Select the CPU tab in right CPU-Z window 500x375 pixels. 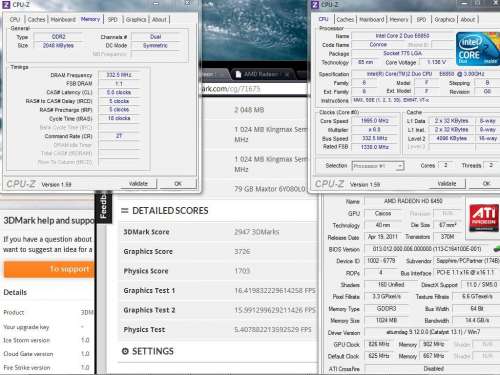[323, 19]
